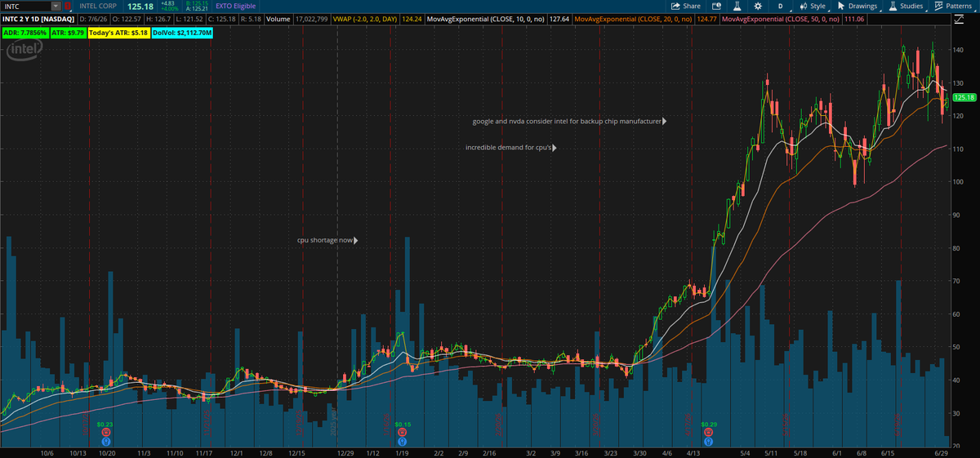Click the $0.29 earnings value
Viewport: 980px width, 458px height.
[x=710, y=425]
